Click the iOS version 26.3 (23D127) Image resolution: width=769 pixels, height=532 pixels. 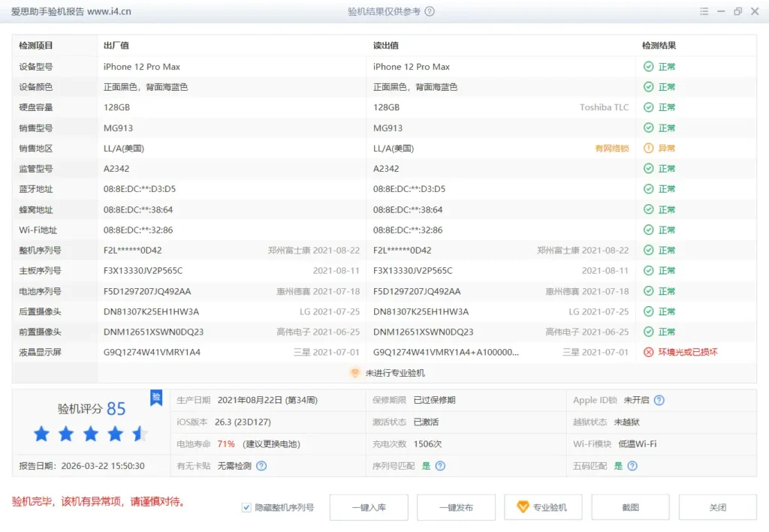click(x=243, y=422)
